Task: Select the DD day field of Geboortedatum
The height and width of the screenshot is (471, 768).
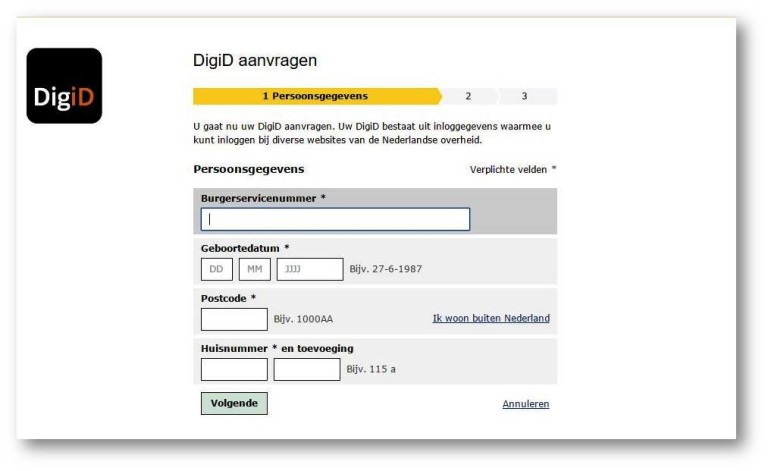Action: [x=216, y=269]
